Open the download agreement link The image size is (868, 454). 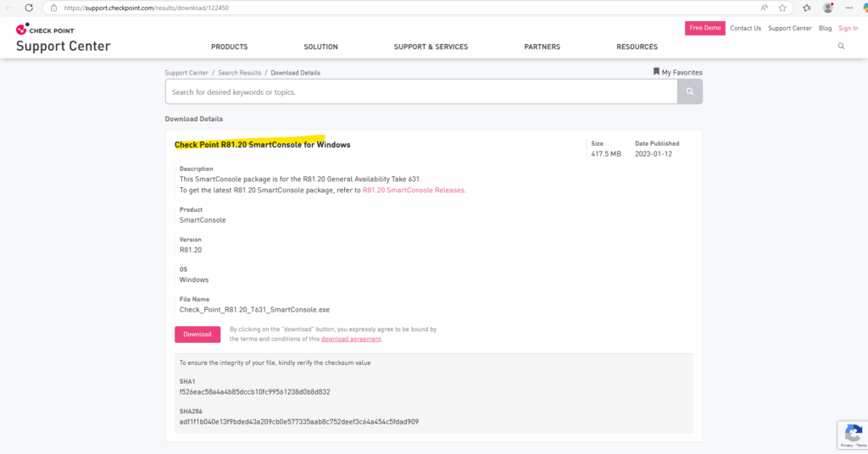351,339
